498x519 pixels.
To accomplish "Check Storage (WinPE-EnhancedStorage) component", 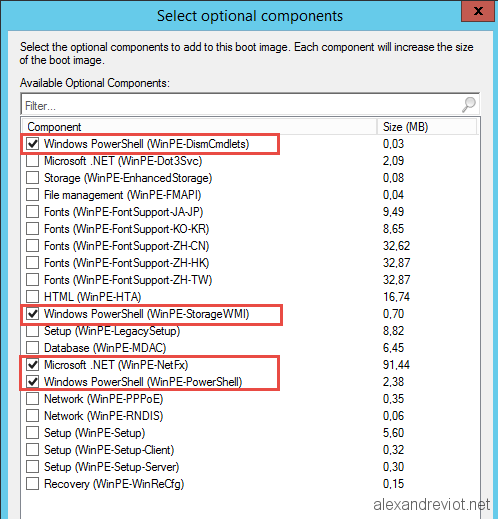I will (33, 178).
